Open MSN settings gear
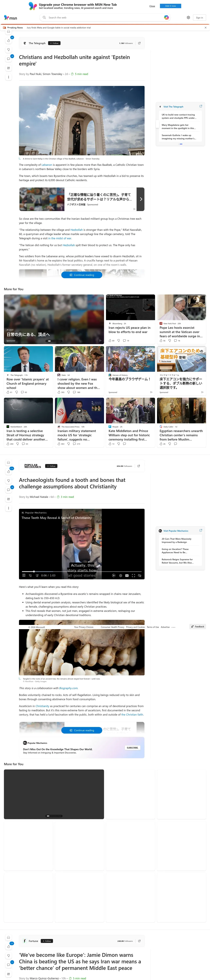 [x=188, y=17]
